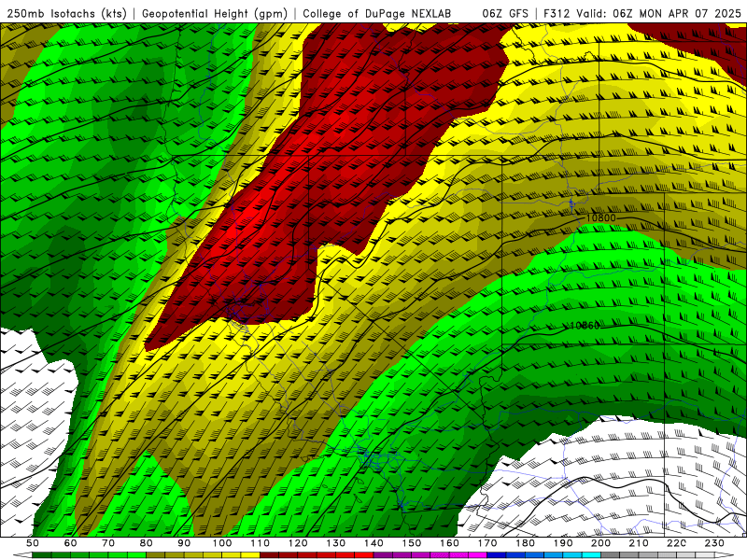
Task: Click the 100 tick label on the color scale
Action: point(222,543)
